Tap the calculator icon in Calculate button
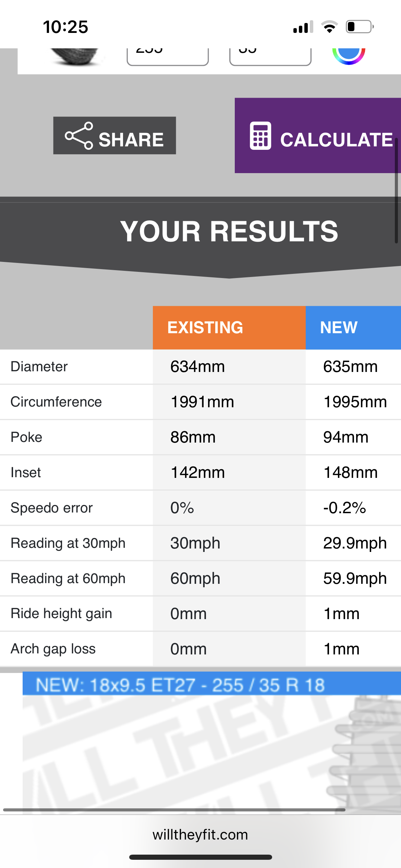 [x=260, y=136]
